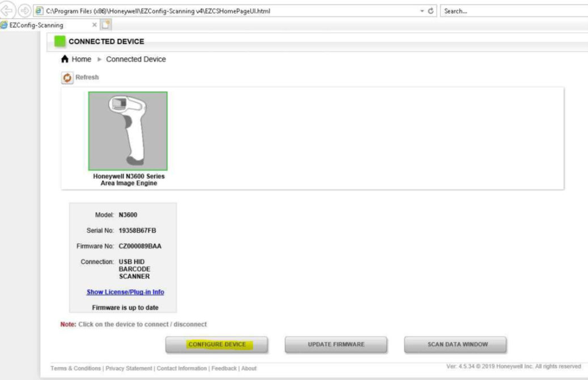Click the browser reload icon next to the address bar
The image size is (588, 380).
(x=431, y=11)
